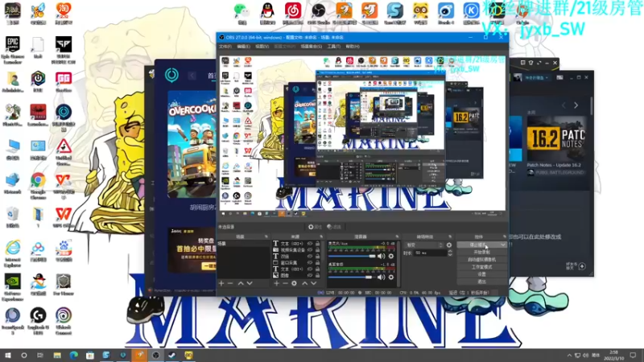This screenshot has width=644, height=362.
Task: Click the Steam icon in the taskbar
Action: coord(172,355)
